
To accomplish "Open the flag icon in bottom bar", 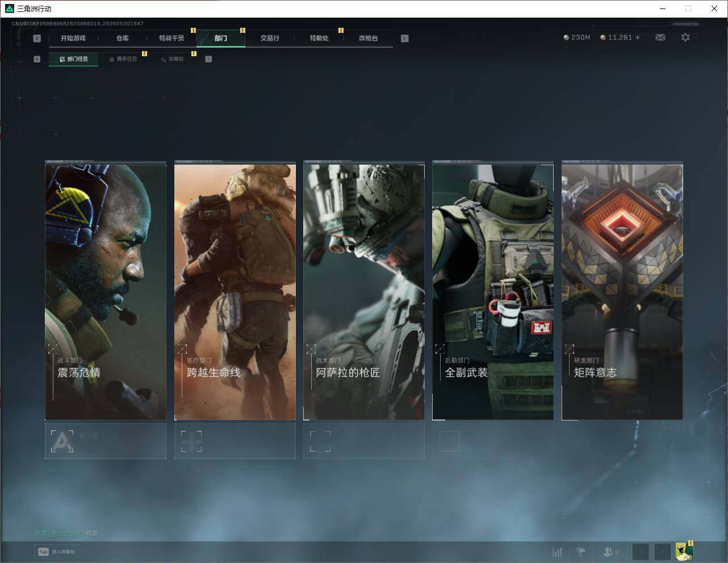I will 581,552.
